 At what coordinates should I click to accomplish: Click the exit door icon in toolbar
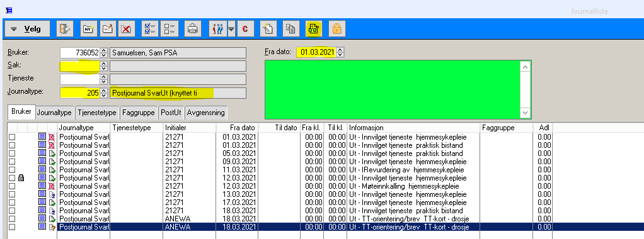(x=64, y=29)
